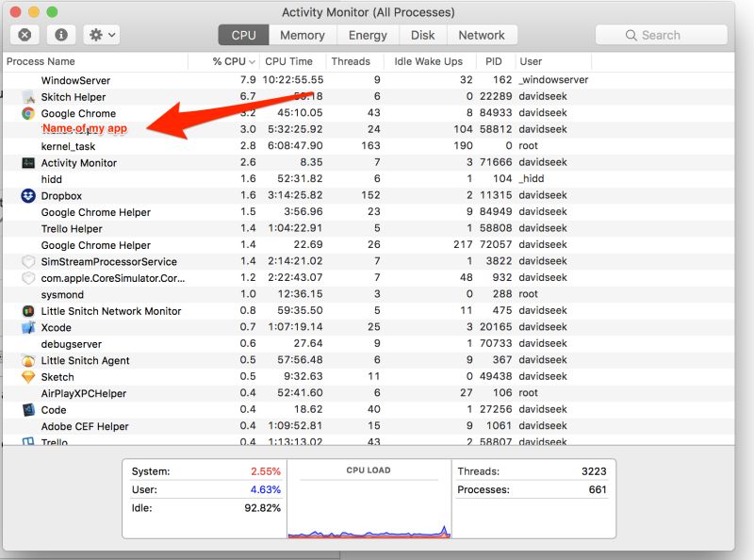Click CPU time 10:22:55.55 of WindowServer
Image resolution: width=754 pixels, height=560 pixels.
pyautogui.click(x=293, y=80)
